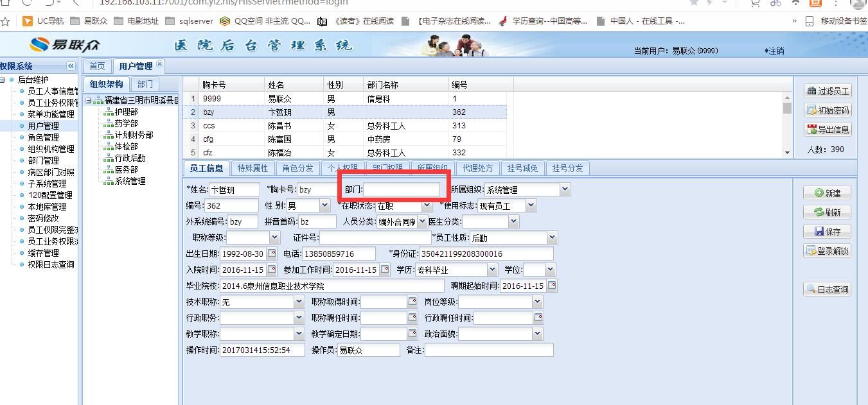Screen dimensions: 868x405
Task: Click the 新建 button
Action: click(x=828, y=193)
